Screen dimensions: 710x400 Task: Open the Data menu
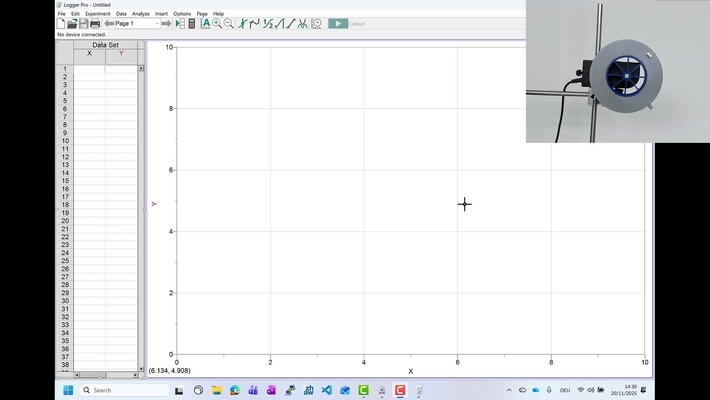121,14
